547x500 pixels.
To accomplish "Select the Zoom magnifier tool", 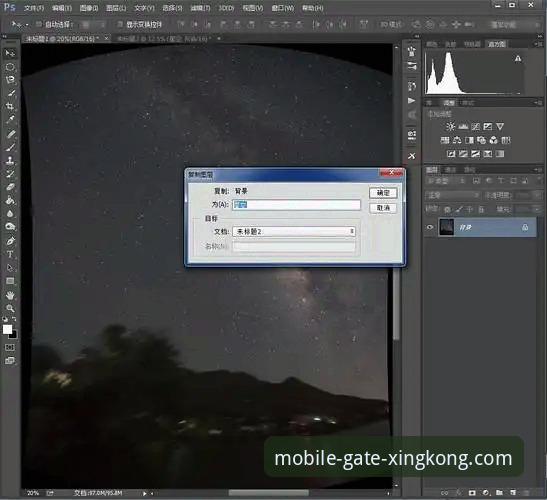I will tap(10, 308).
